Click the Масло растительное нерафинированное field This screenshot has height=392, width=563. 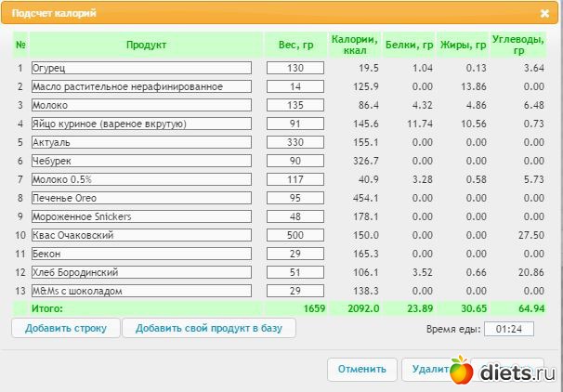[141, 86]
